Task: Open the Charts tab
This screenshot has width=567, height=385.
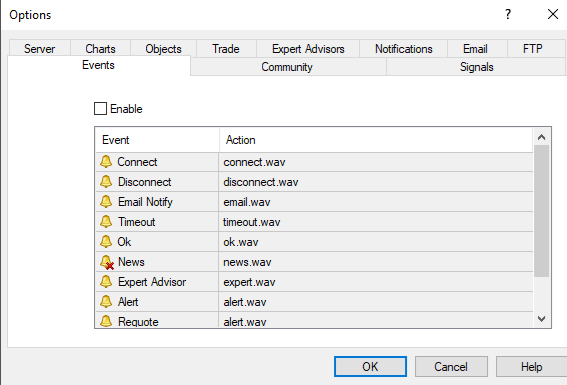Action: (100, 49)
